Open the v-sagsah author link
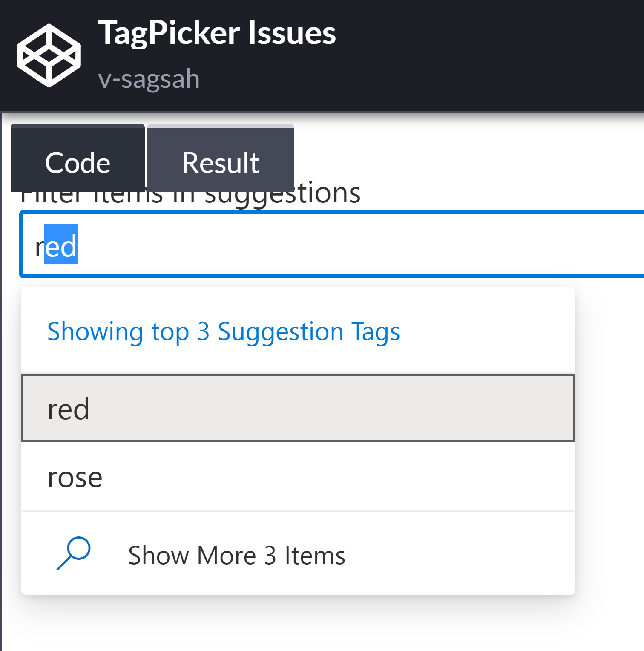The height and width of the screenshot is (651, 644). click(148, 78)
